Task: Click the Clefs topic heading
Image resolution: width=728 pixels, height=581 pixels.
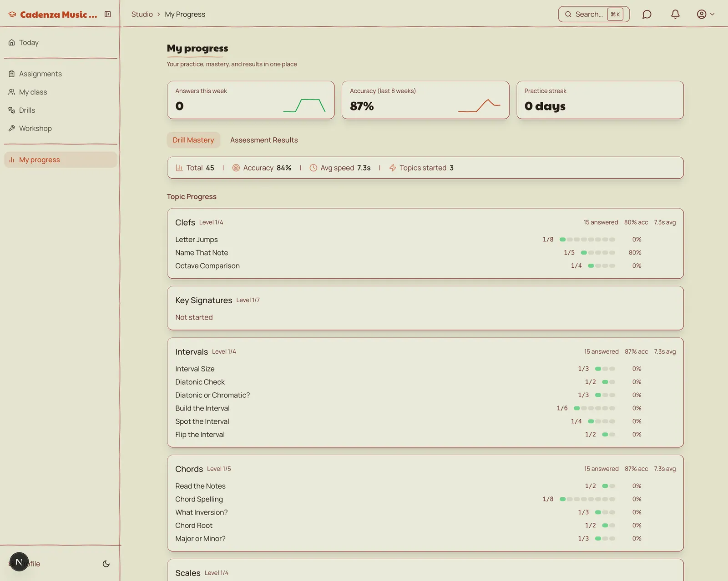Action: [185, 222]
